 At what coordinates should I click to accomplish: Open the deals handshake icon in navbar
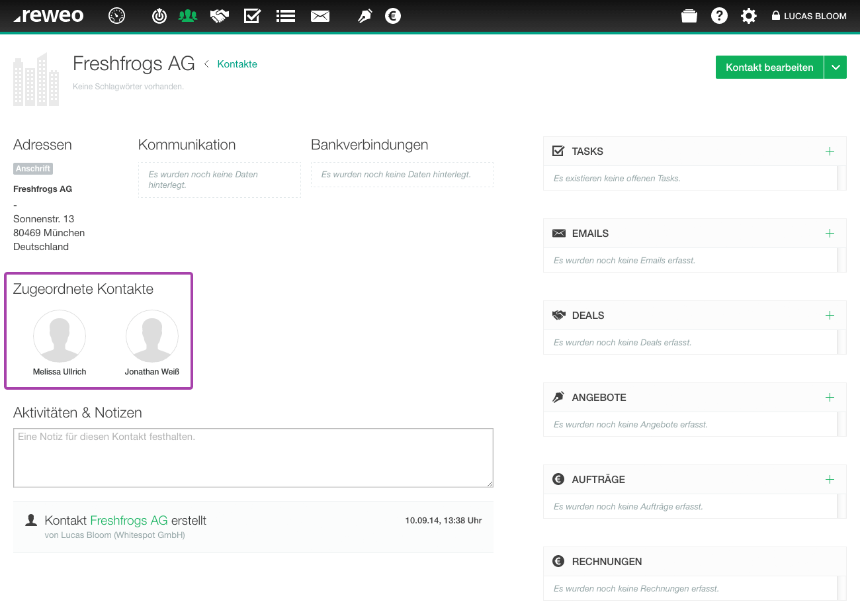[220, 16]
